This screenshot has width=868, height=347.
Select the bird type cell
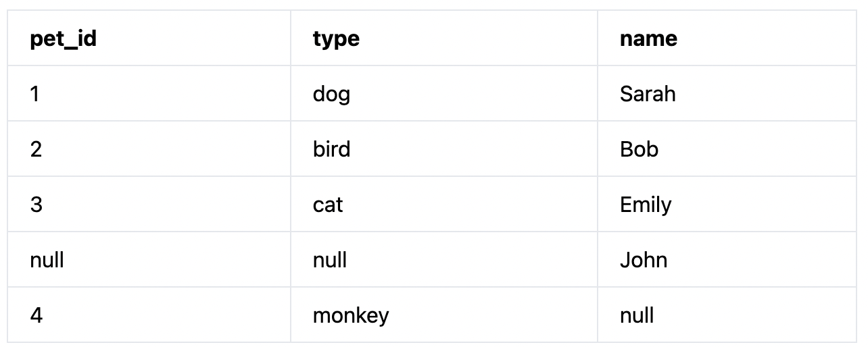(444, 149)
